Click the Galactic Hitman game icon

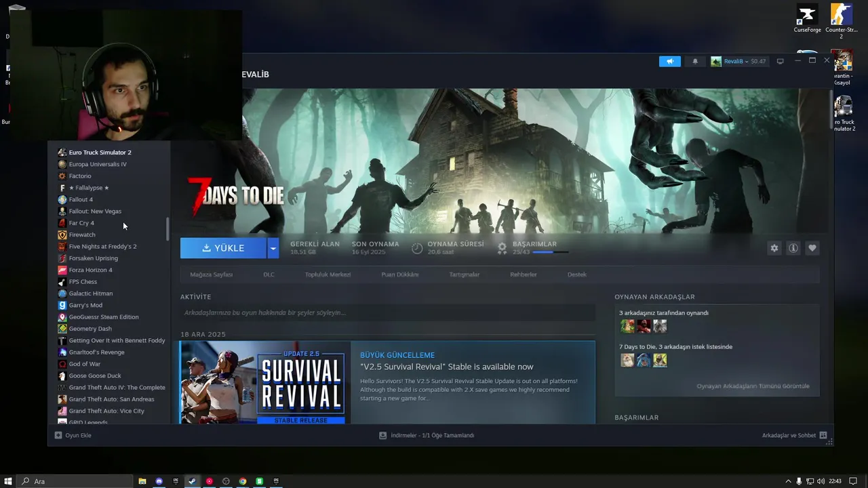62,293
